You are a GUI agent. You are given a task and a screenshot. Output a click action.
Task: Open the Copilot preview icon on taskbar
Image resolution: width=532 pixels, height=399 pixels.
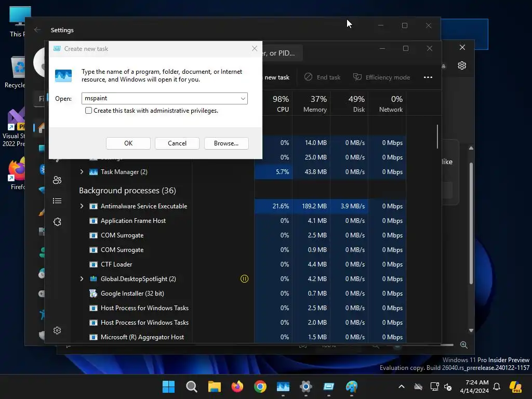516,387
